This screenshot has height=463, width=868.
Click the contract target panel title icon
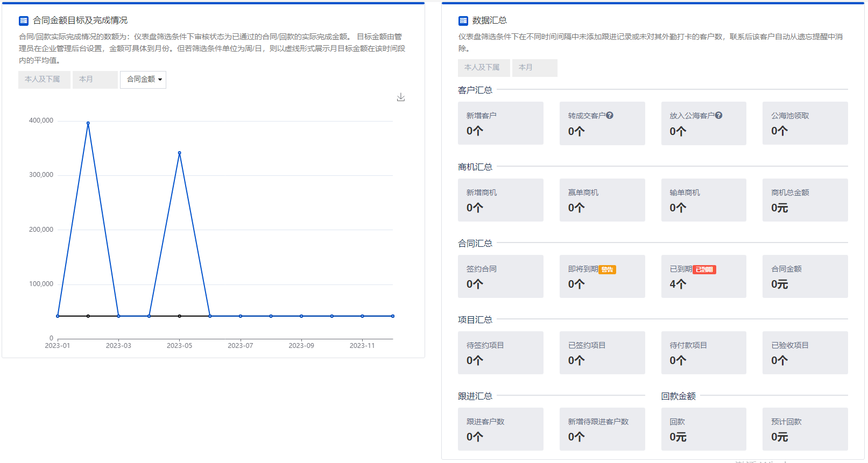click(x=24, y=21)
